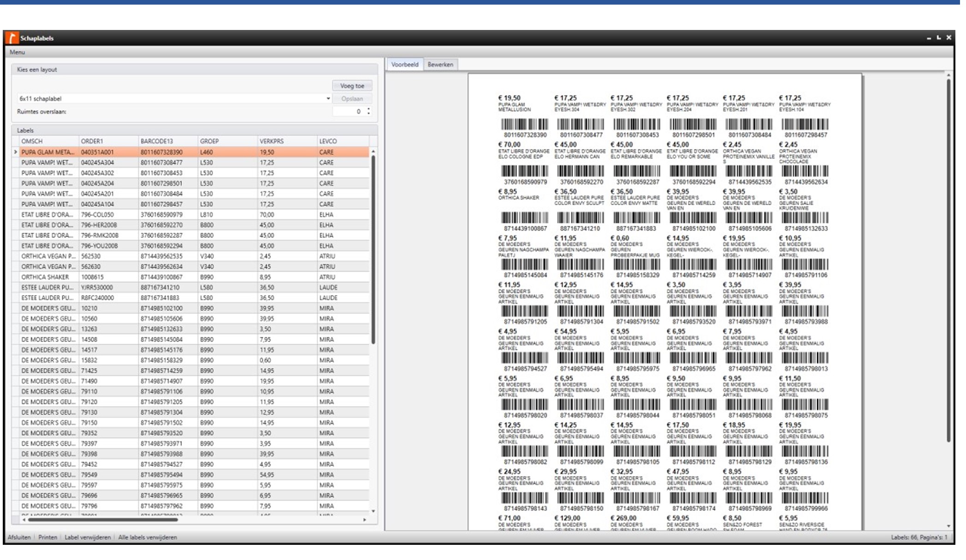The height and width of the screenshot is (560, 966).
Task: Click preview label with barcode 3760168590979
Action: 525,163
